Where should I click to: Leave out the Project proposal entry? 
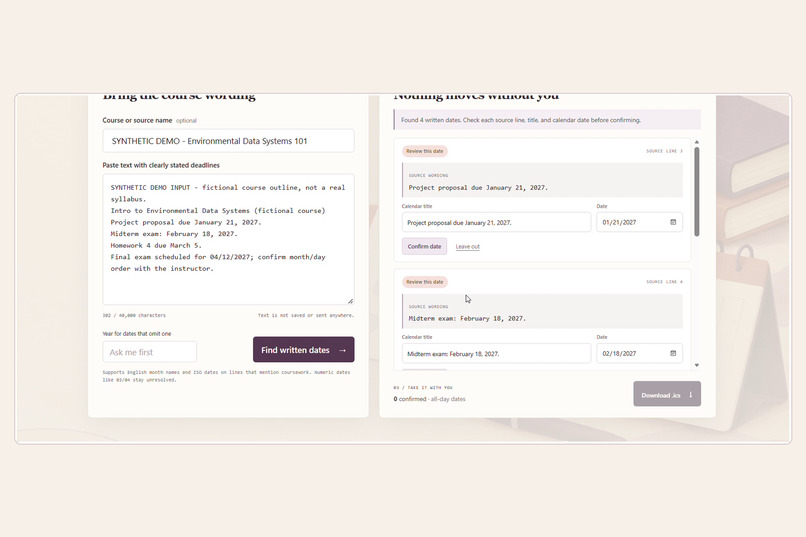click(467, 247)
